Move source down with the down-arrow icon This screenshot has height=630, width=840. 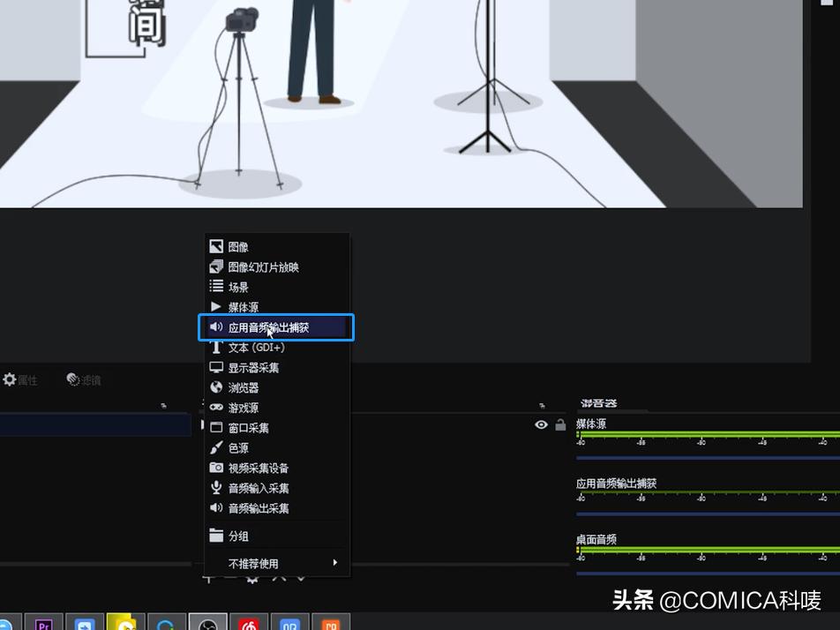(x=300, y=579)
